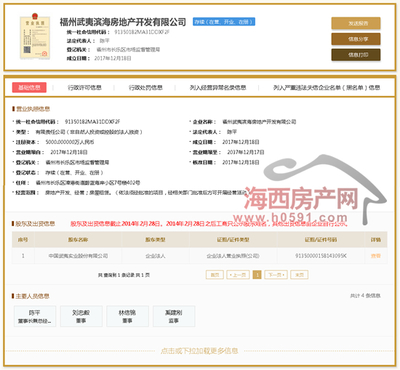Viewport: 400px width, 370px height.
Task: Click shareholder name 中国武夷实业股份有限公司
Action: (x=78, y=256)
